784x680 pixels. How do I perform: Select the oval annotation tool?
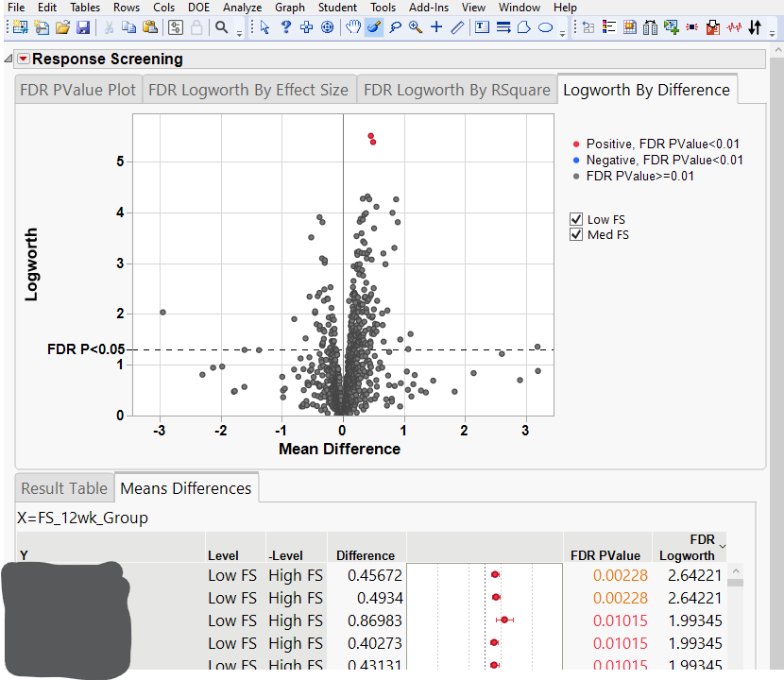coord(545,28)
